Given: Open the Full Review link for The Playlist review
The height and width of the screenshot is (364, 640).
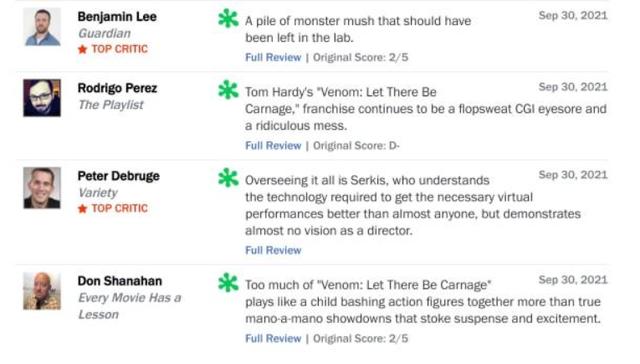Looking at the screenshot, I should (273, 146).
